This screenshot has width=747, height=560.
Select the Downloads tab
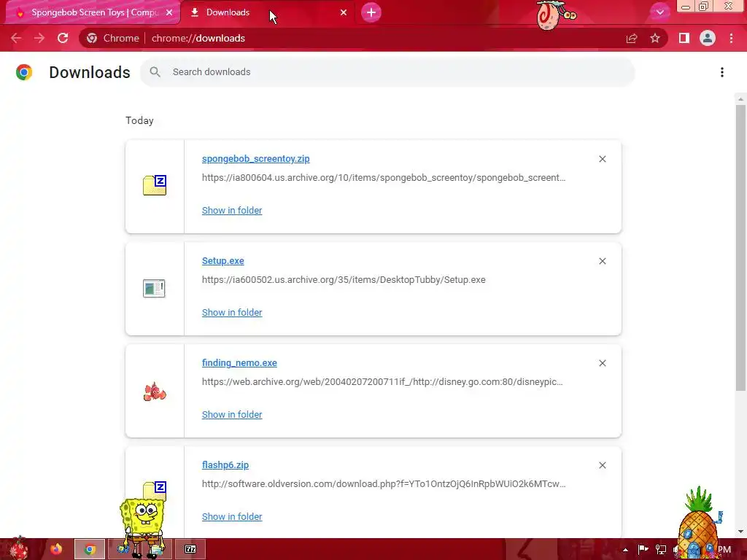(x=267, y=12)
